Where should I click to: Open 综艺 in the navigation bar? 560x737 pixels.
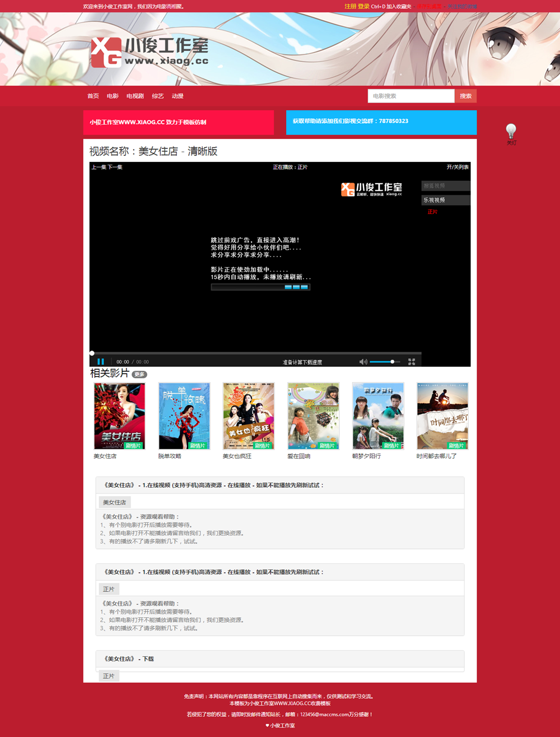coord(158,96)
